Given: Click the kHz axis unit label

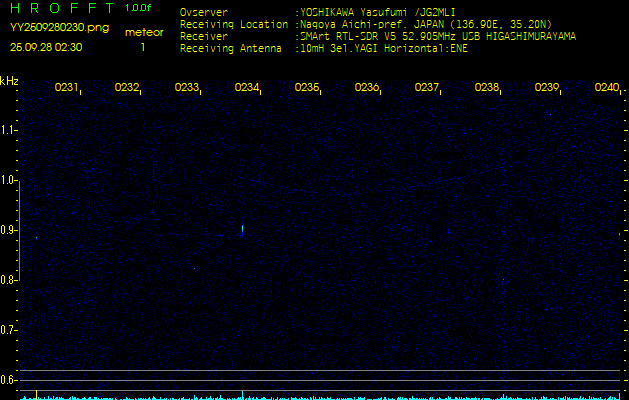Looking at the screenshot, I should 9,81.
